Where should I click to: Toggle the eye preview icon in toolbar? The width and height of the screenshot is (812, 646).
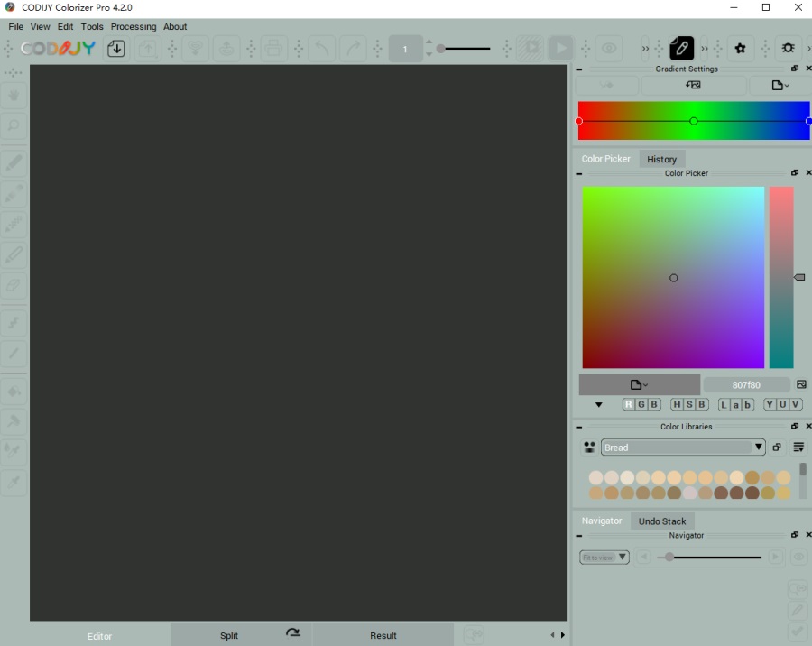(x=609, y=49)
